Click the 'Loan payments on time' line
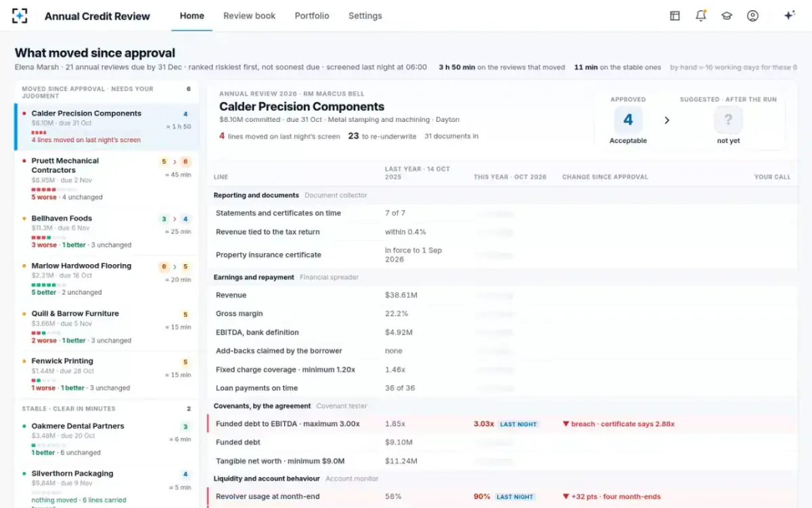This screenshot has width=812, height=508. (502, 388)
